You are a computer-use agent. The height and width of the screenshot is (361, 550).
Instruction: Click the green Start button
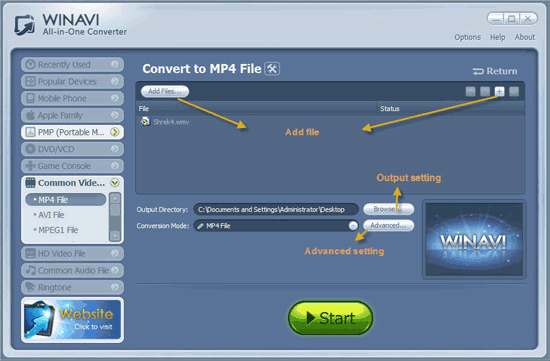(x=330, y=318)
